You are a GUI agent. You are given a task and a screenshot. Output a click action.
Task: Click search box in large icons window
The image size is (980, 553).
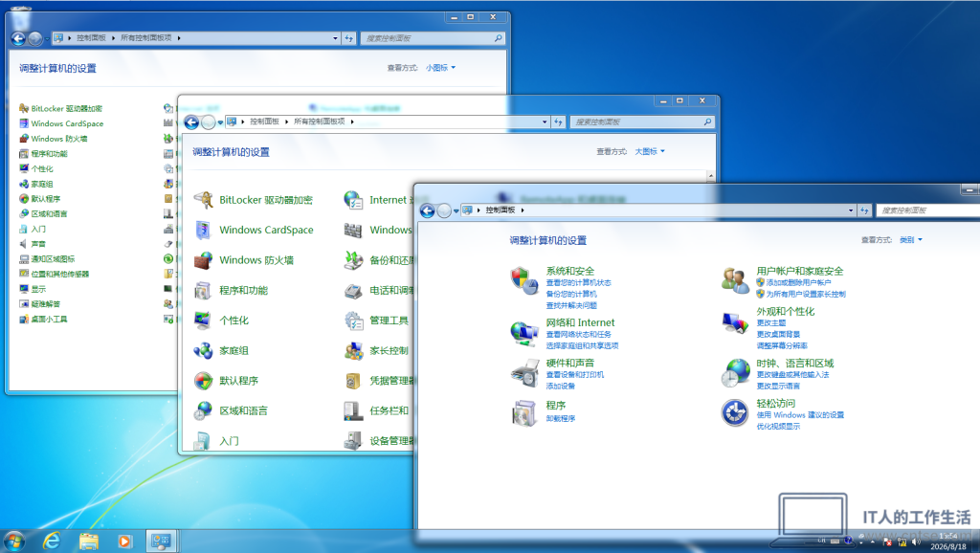[642, 122]
